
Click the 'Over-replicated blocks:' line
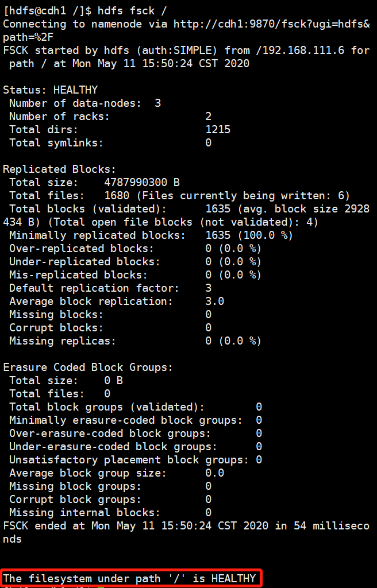[x=135, y=248]
